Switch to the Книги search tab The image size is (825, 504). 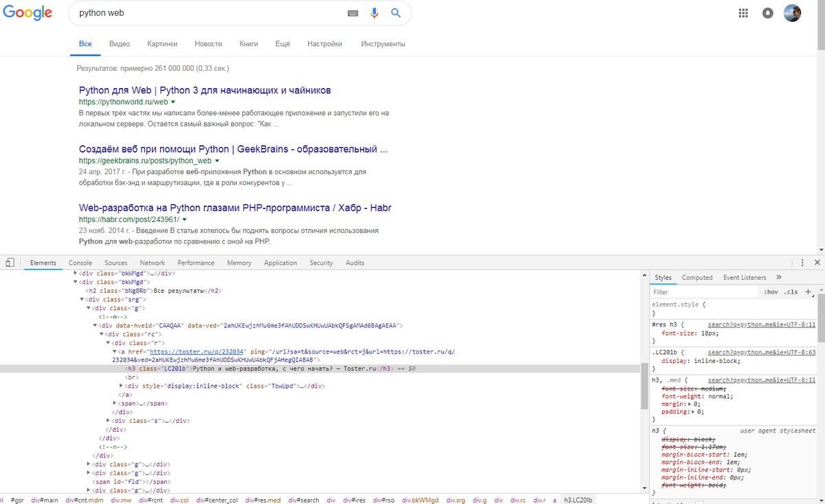249,44
